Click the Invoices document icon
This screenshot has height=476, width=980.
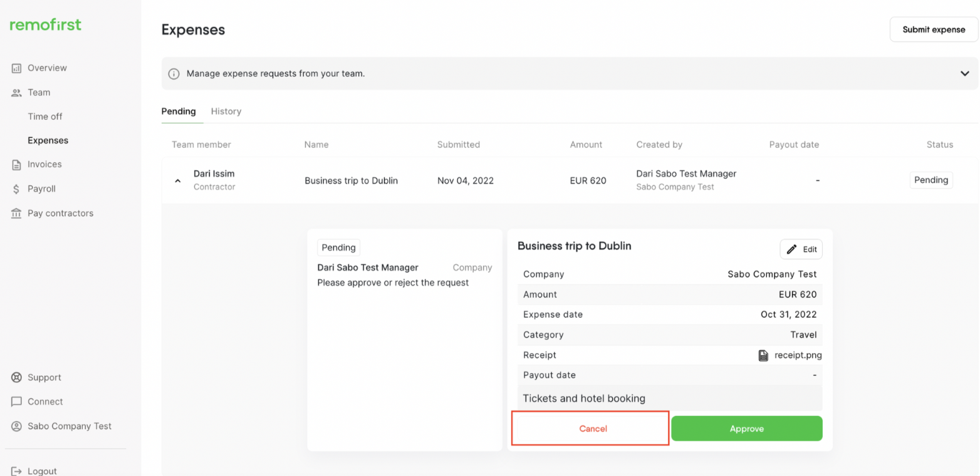pos(17,165)
